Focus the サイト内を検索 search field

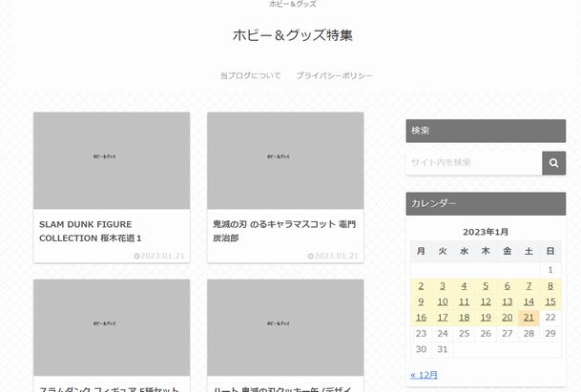(474, 163)
